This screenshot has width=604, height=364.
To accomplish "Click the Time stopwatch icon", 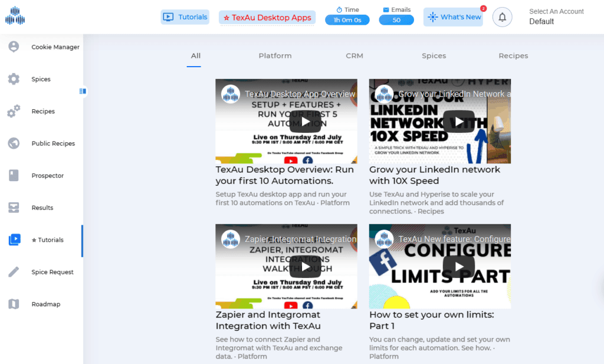I will click(339, 9).
